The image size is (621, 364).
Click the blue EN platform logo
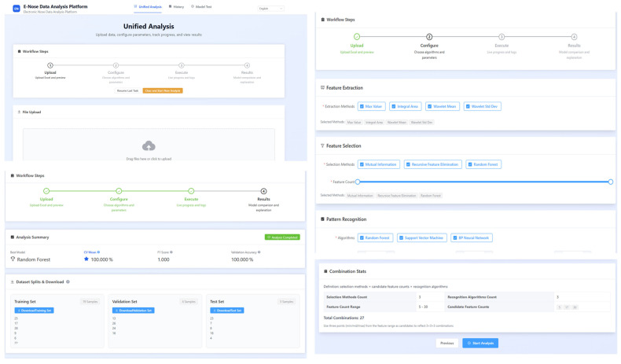pos(17,9)
